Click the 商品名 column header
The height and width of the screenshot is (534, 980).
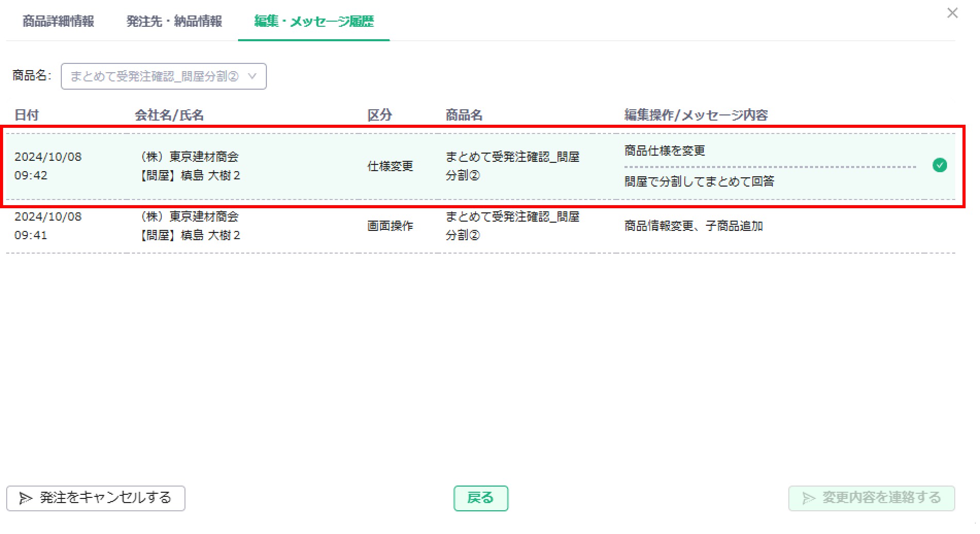pyautogui.click(x=464, y=115)
